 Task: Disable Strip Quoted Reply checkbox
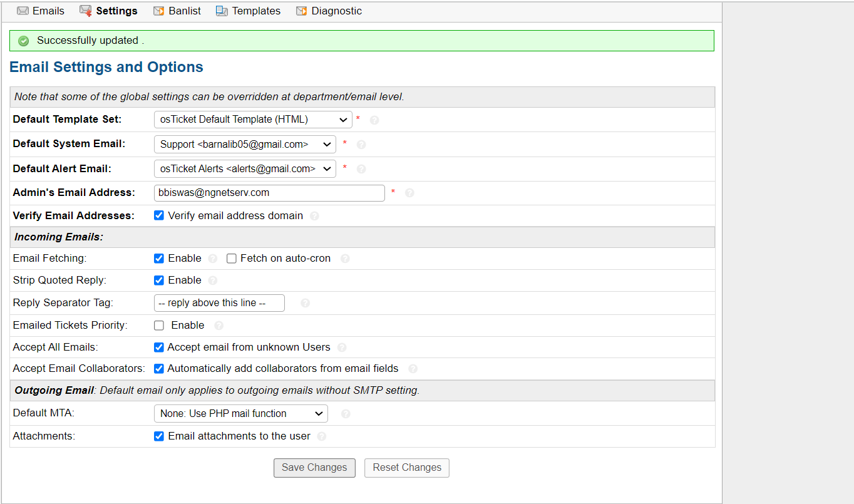[159, 280]
